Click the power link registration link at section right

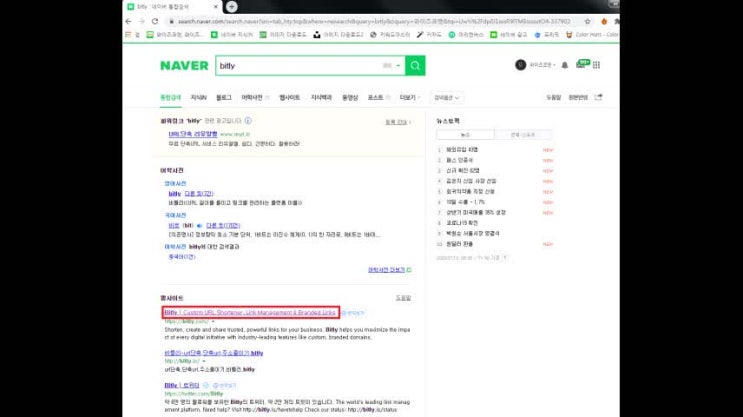point(398,122)
